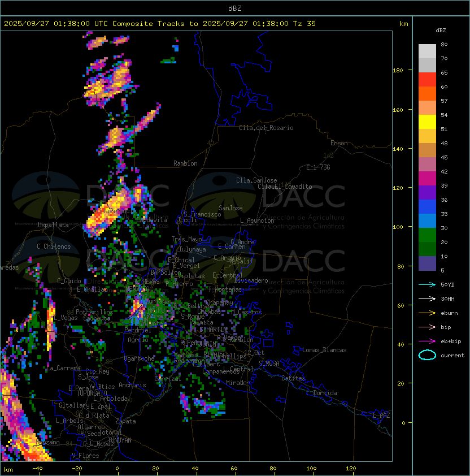Click the Anchoris label
The height and width of the screenshot is (476, 470).
[x=132, y=385]
